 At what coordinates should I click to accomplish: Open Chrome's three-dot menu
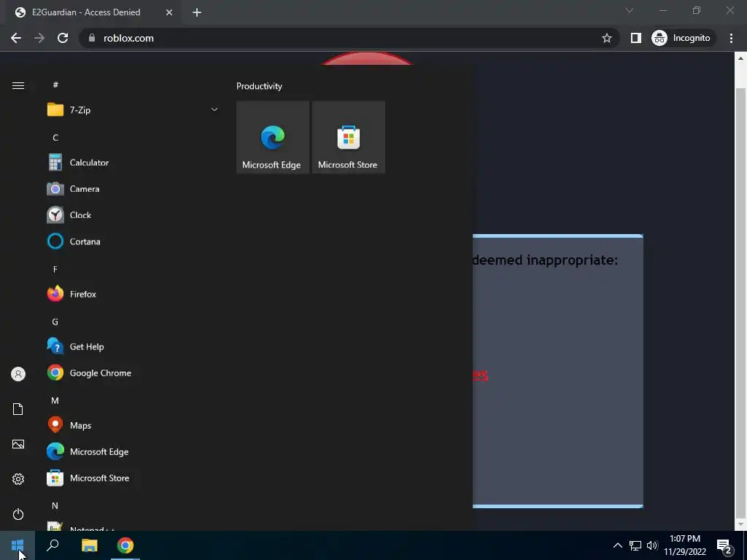pyautogui.click(x=731, y=38)
